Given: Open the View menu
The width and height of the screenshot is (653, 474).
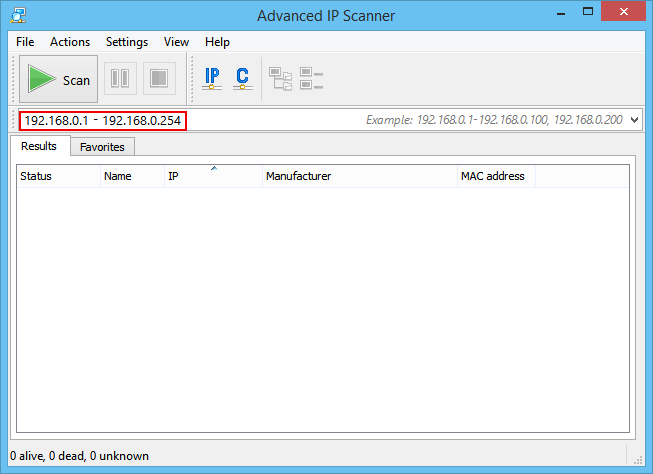Looking at the screenshot, I should pyautogui.click(x=176, y=42).
